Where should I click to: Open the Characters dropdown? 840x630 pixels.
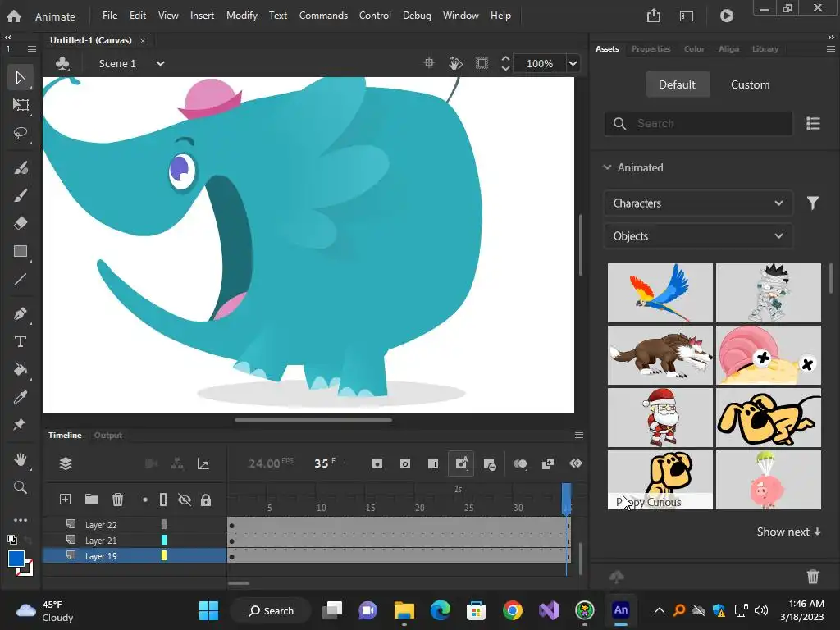click(x=698, y=203)
